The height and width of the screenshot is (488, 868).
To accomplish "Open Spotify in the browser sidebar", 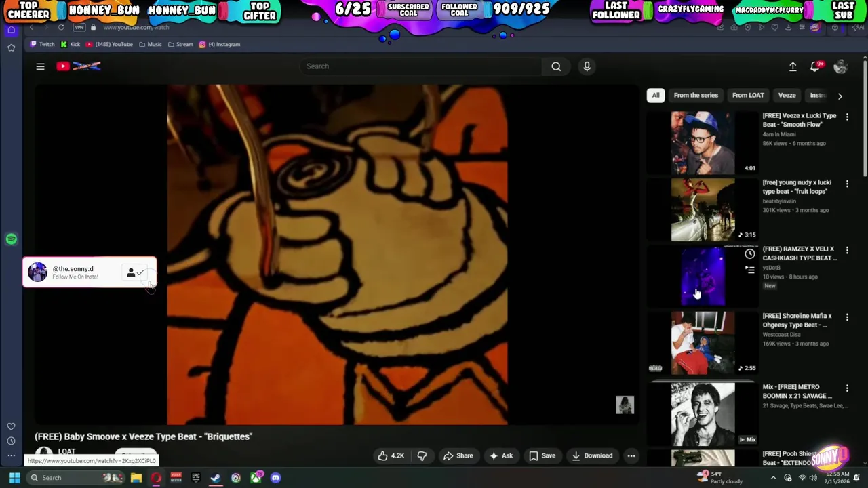I will [x=12, y=239].
